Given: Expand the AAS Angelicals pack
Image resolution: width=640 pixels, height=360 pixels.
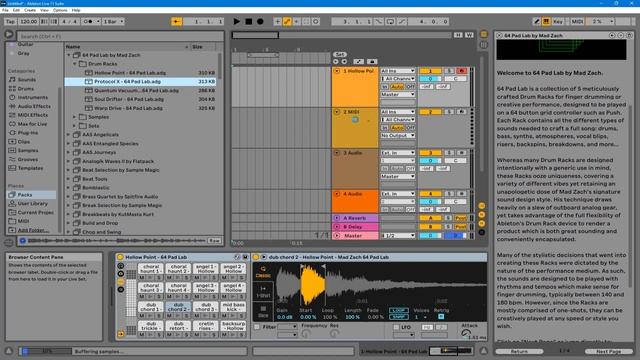Looking at the screenshot, I should (69, 134).
